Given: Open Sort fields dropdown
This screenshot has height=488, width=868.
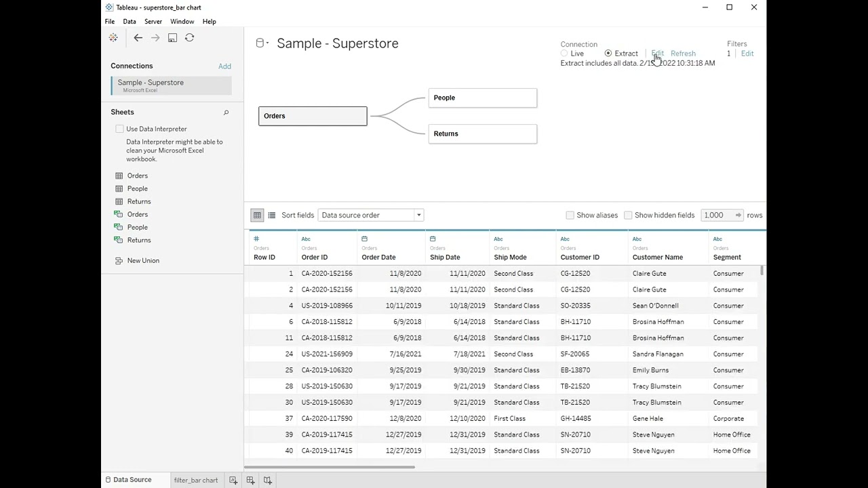Looking at the screenshot, I should pyautogui.click(x=370, y=215).
